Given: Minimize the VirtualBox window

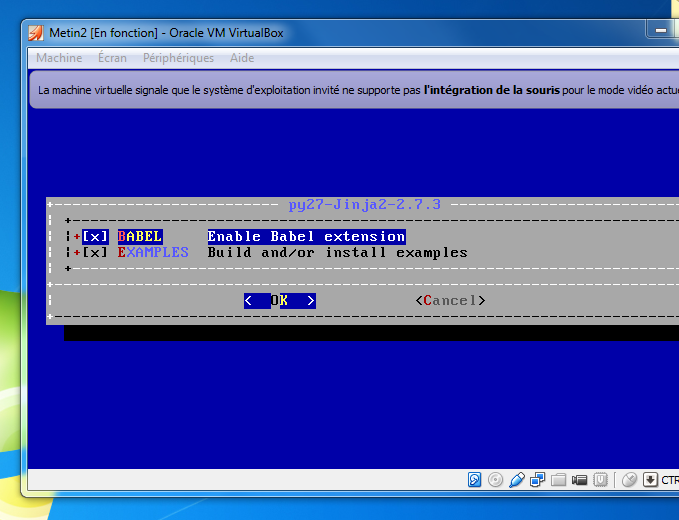Looking at the screenshot, I should 661,30.
